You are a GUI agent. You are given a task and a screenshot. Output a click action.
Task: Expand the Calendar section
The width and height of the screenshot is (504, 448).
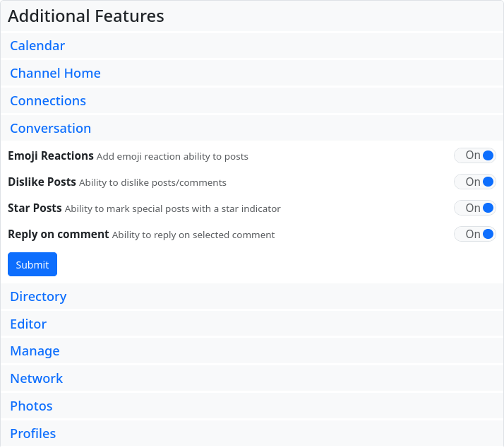tap(37, 46)
